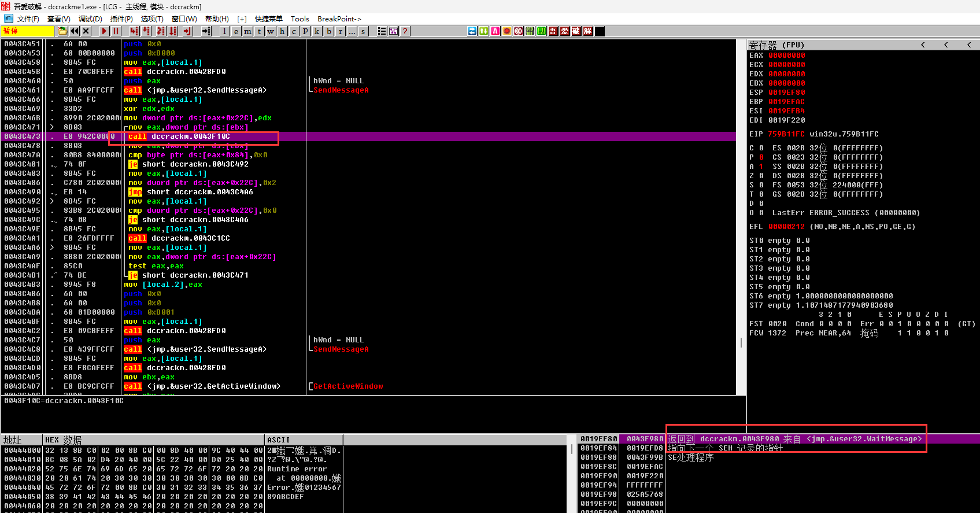Click the orange record-circle plugin icon
This screenshot has width=980, height=513.
[x=506, y=31]
